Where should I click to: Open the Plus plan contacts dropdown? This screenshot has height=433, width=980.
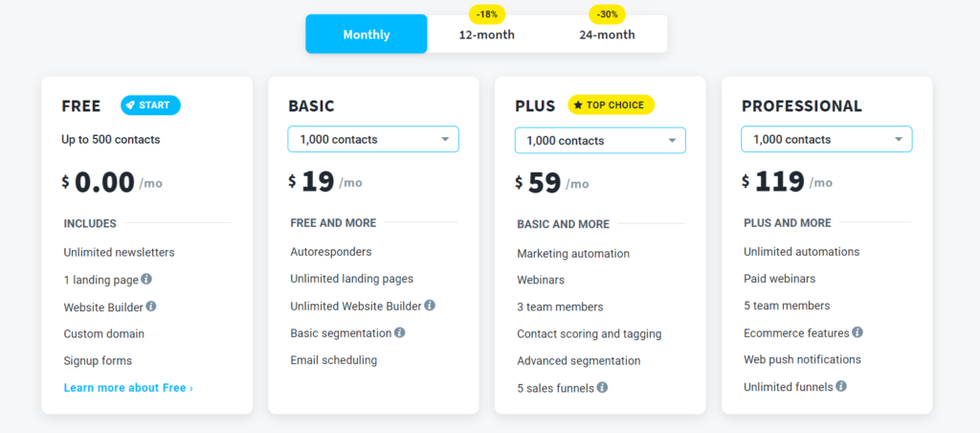600,141
